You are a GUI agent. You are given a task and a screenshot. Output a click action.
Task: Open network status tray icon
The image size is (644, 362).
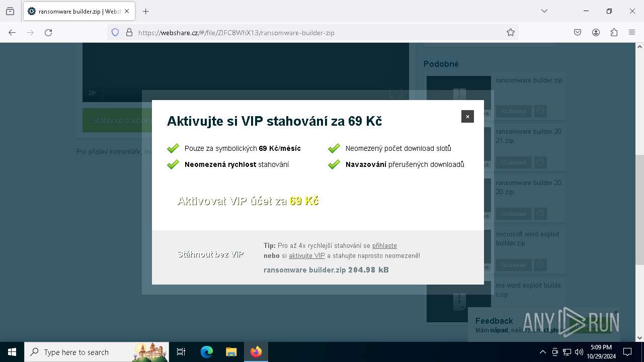pyautogui.click(x=567, y=352)
